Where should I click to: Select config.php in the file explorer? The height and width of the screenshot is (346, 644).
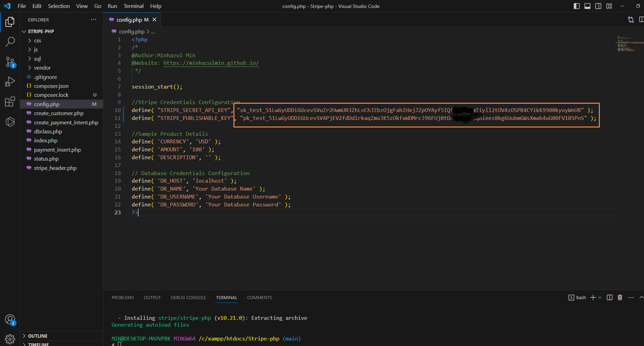(x=61, y=104)
